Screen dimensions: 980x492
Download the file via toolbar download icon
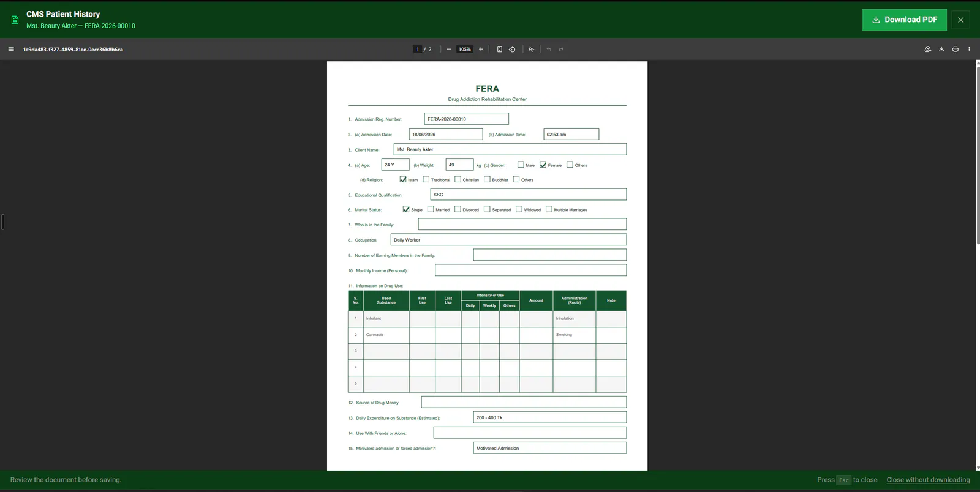pos(941,49)
